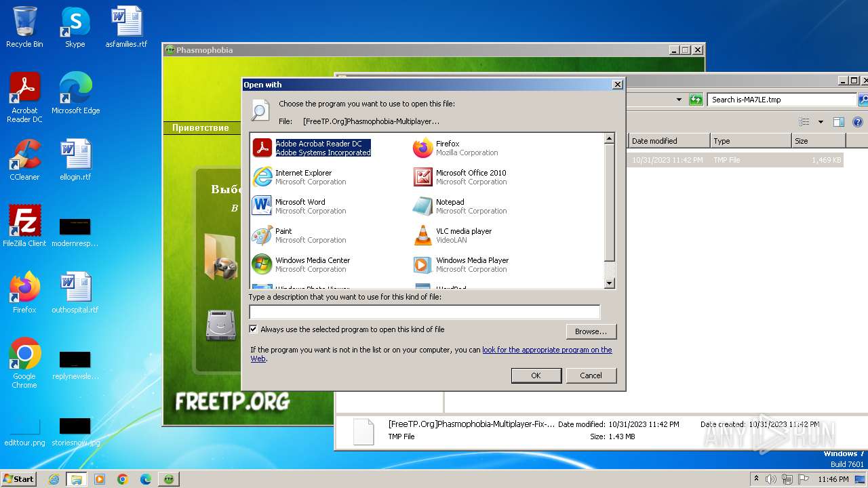Viewport: 868px width, 488px height.
Task: Sort by Type column in Explorer
Action: (x=751, y=141)
